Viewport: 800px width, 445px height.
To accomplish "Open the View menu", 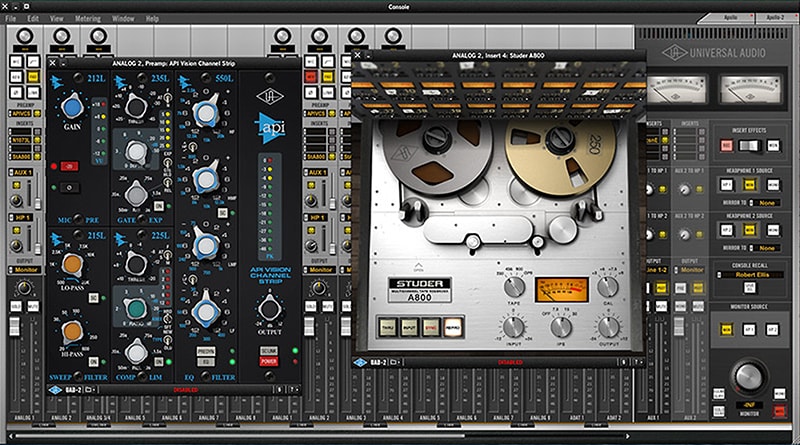I will 57,18.
